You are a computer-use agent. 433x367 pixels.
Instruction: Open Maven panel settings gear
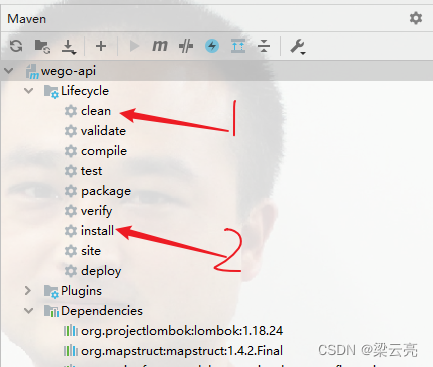(x=416, y=18)
